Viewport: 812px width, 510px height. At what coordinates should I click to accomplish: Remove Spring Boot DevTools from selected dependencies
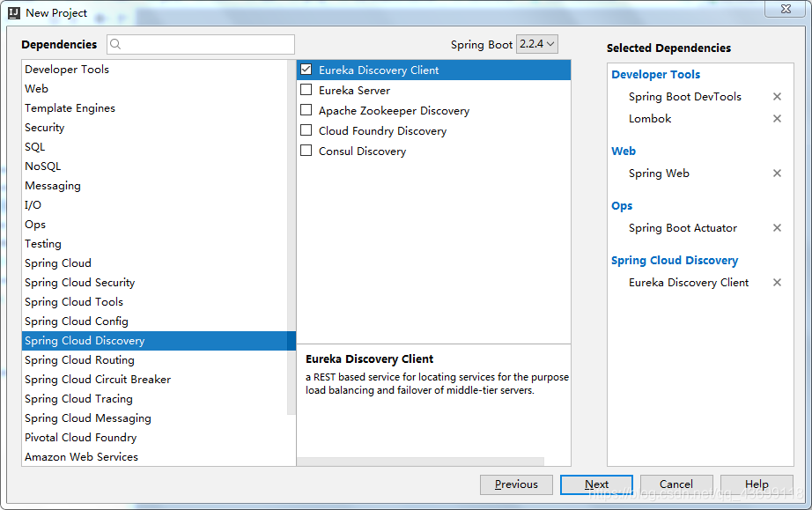[x=777, y=96]
